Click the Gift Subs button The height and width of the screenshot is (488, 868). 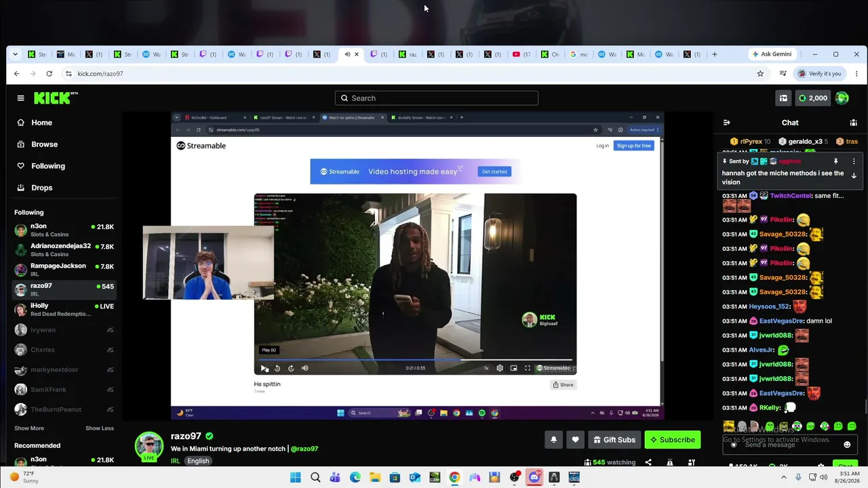click(614, 440)
